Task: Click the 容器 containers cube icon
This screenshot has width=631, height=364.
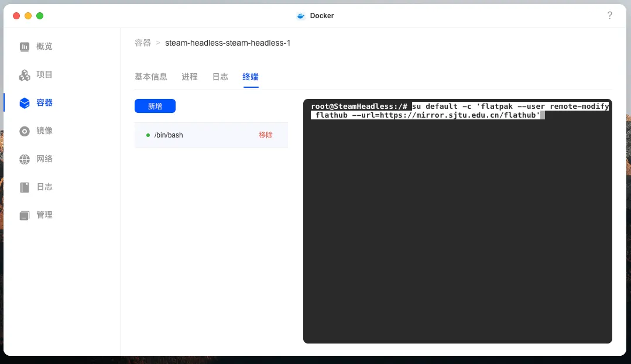Action: point(23,102)
